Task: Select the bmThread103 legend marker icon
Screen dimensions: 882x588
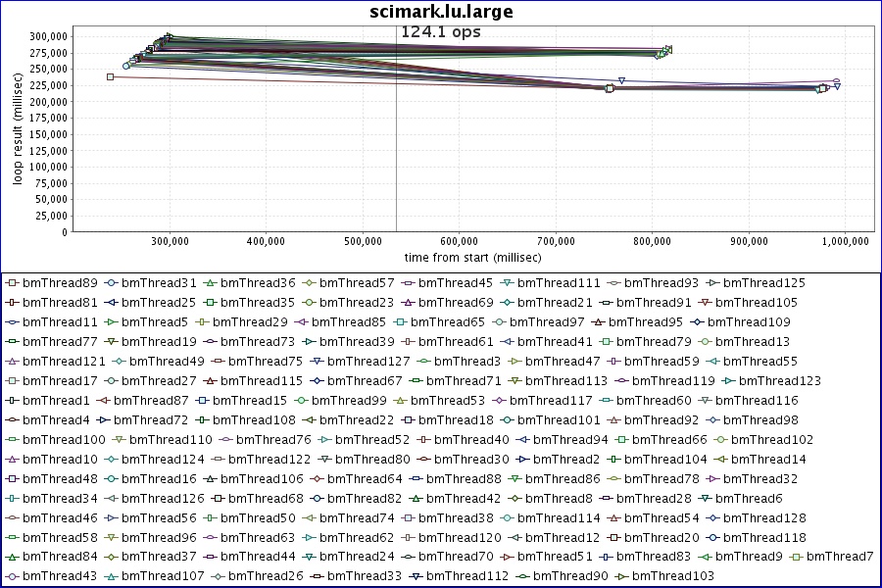Action: tap(621, 576)
